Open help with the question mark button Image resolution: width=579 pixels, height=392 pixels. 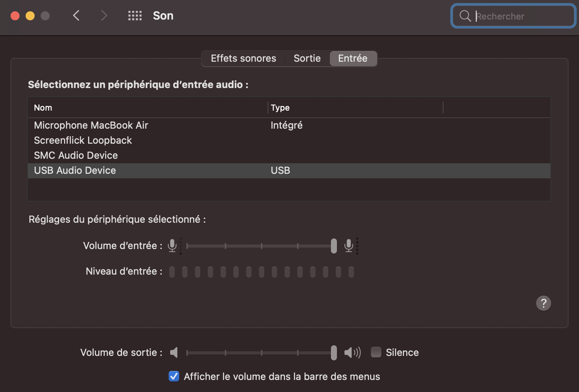(x=543, y=303)
